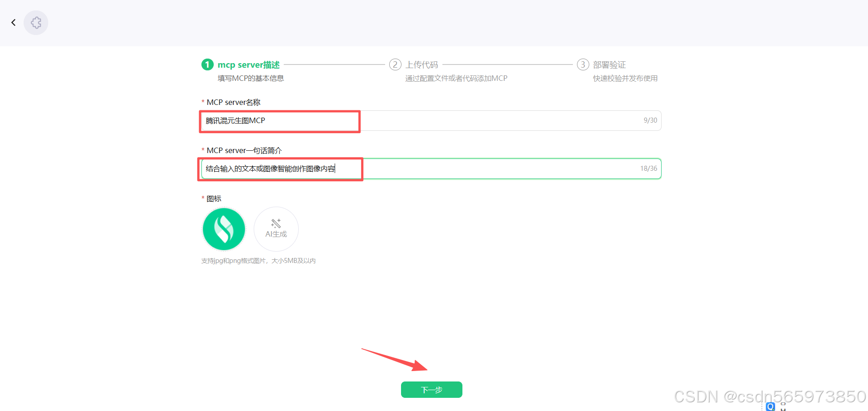Click the 快速校验并发布使用 text
Image resolution: width=868 pixels, height=411 pixels.
click(x=625, y=78)
